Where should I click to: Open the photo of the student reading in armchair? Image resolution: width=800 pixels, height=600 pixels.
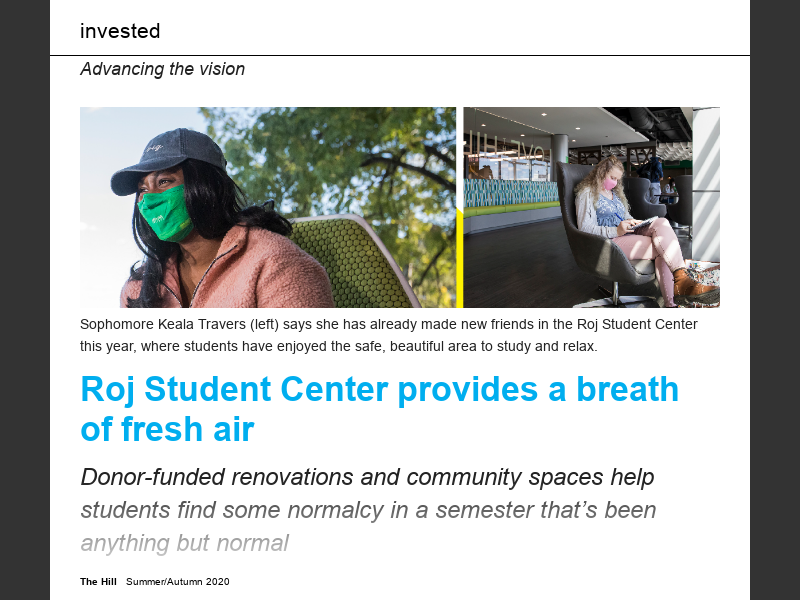point(591,207)
